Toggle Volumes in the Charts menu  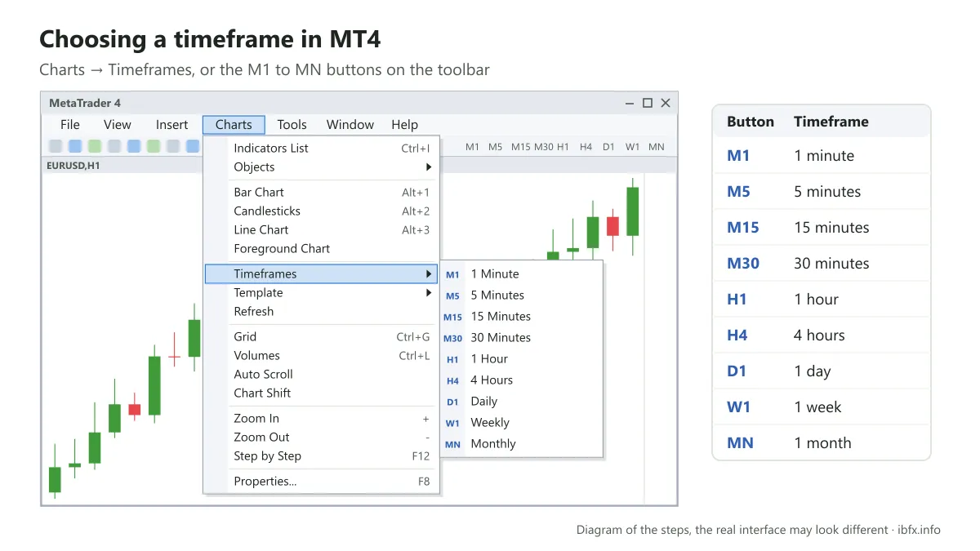point(322,356)
